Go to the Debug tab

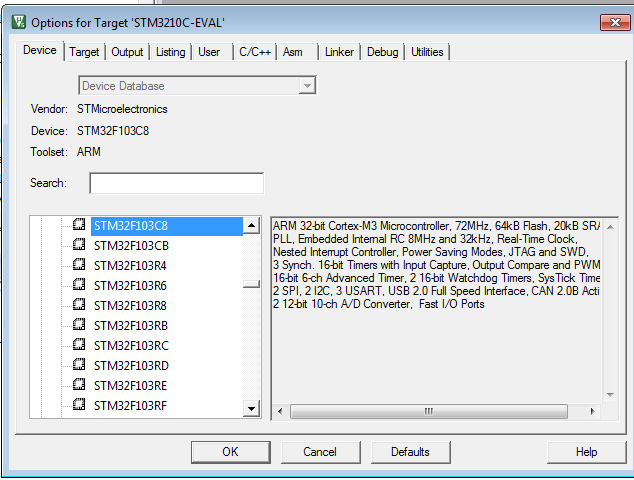click(383, 52)
